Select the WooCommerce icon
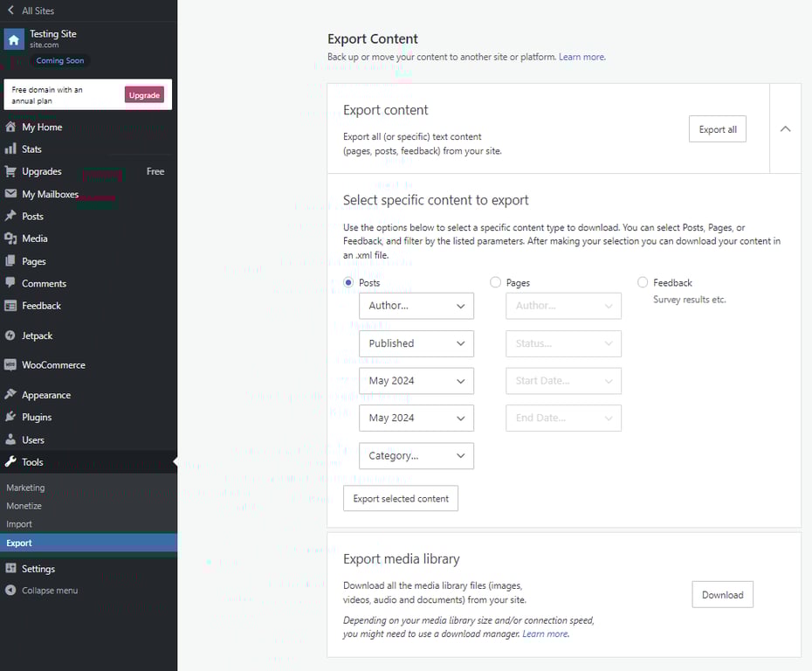 [x=12, y=364]
